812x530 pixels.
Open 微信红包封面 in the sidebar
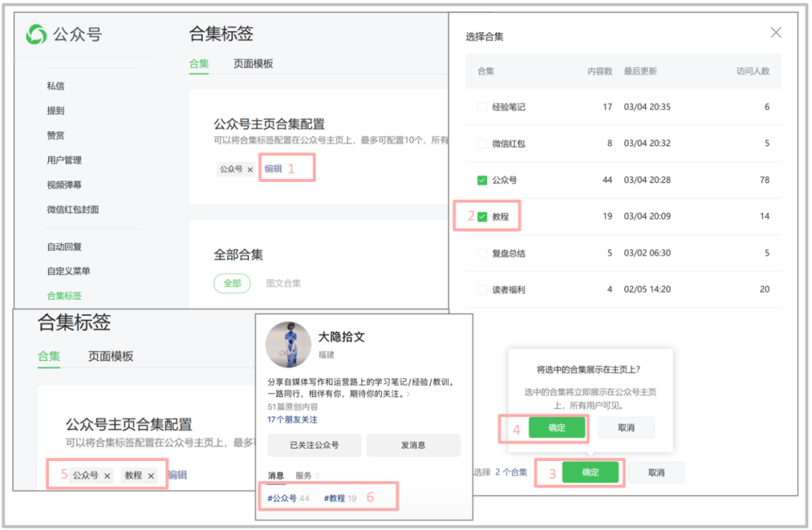point(72,209)
